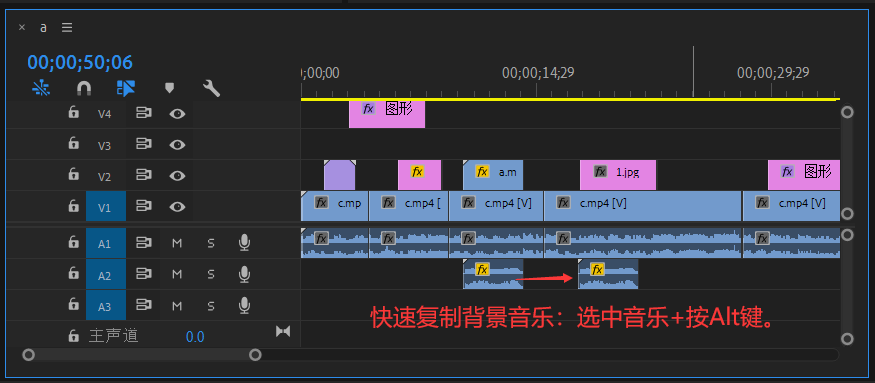Screen dimensions: 875x383
Task: Mute track A2
Action: (x=177, y=274)
